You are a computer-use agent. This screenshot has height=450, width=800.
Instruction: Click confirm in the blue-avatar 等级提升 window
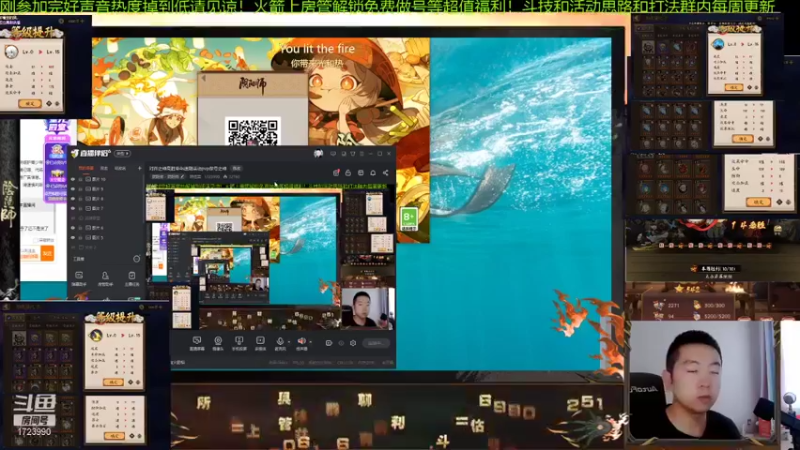(x=734, y=87)
